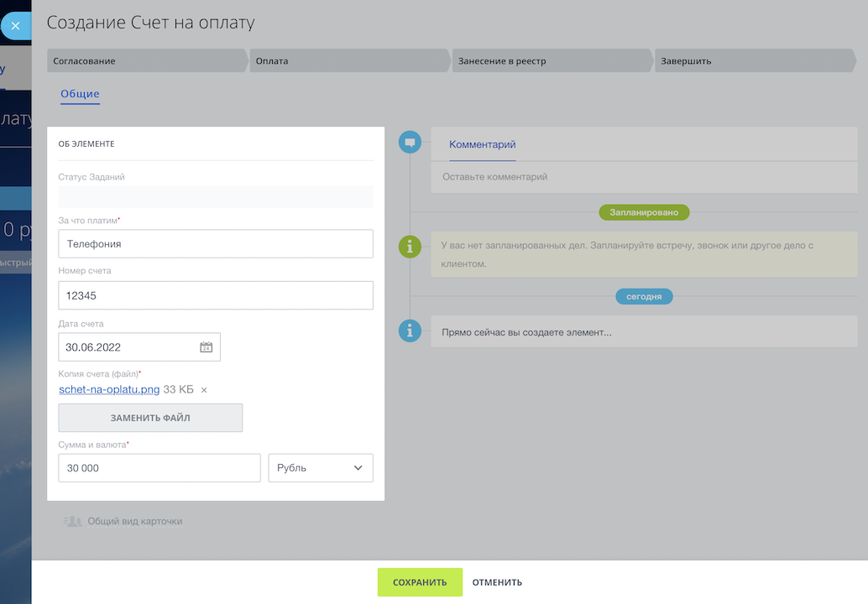Close the invoice creation slider panel
The width and height of the screenshot is (868, 604).
click(x=15, y=25)
